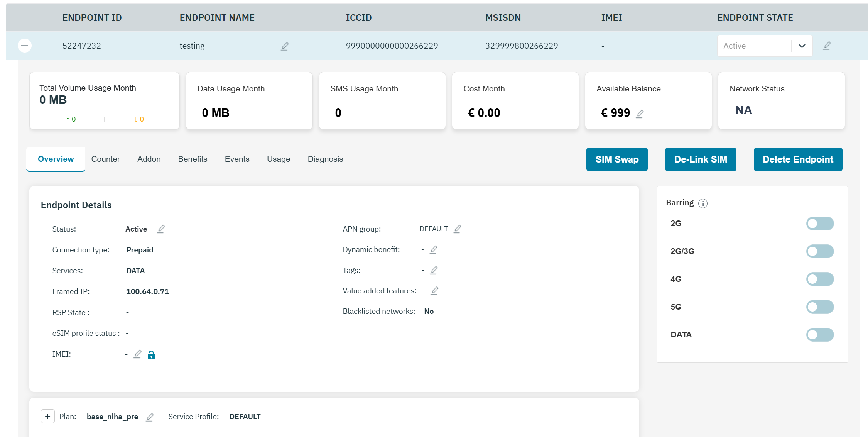Click the edit pencil right of Endpoint State dropdown
The width and height of the screenshot is (868, 437).
(x=827, y=46)
